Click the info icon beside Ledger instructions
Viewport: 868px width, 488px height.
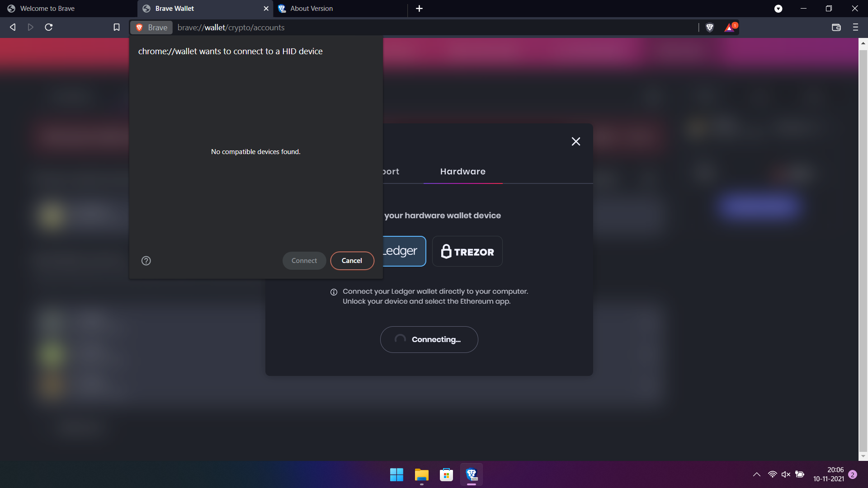click(334, 292)
